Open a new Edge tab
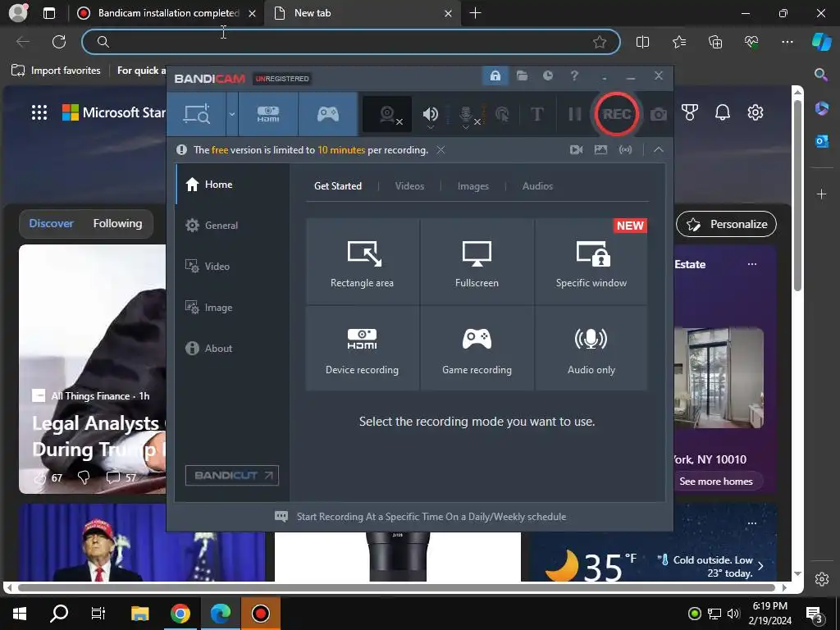Screen dimensions: 840x630 475,13
